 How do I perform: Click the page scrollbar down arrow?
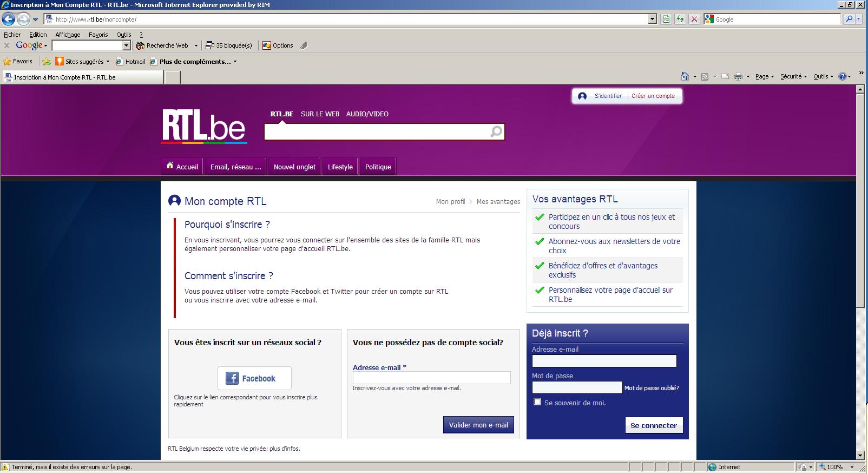(860, 456)
